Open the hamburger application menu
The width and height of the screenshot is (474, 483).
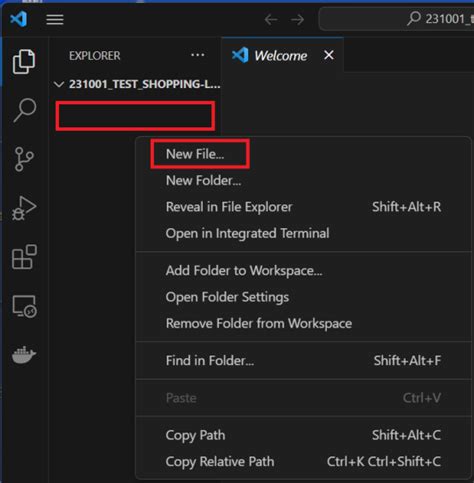[55, 19]
